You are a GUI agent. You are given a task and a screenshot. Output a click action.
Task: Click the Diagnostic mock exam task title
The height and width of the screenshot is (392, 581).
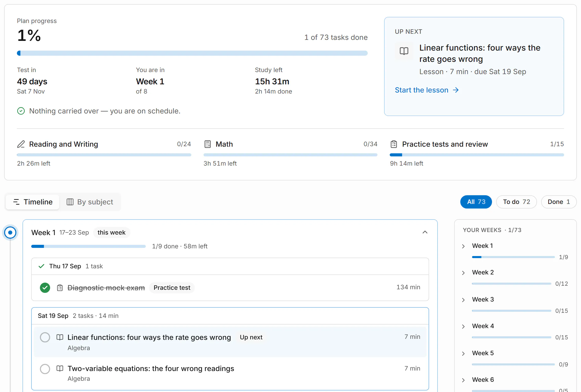coord(106,288)
